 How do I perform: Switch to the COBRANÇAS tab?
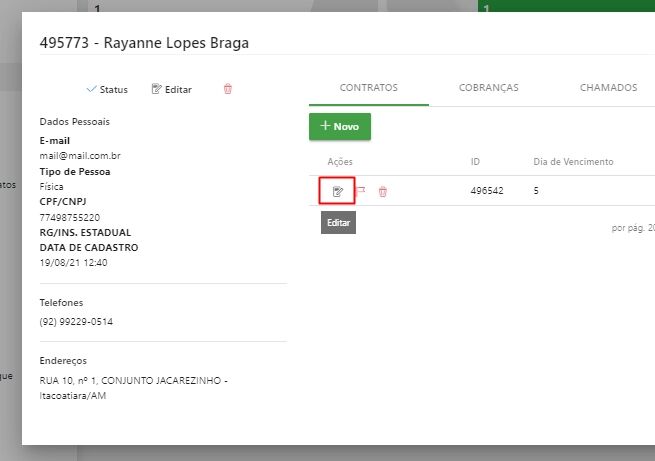489,88
